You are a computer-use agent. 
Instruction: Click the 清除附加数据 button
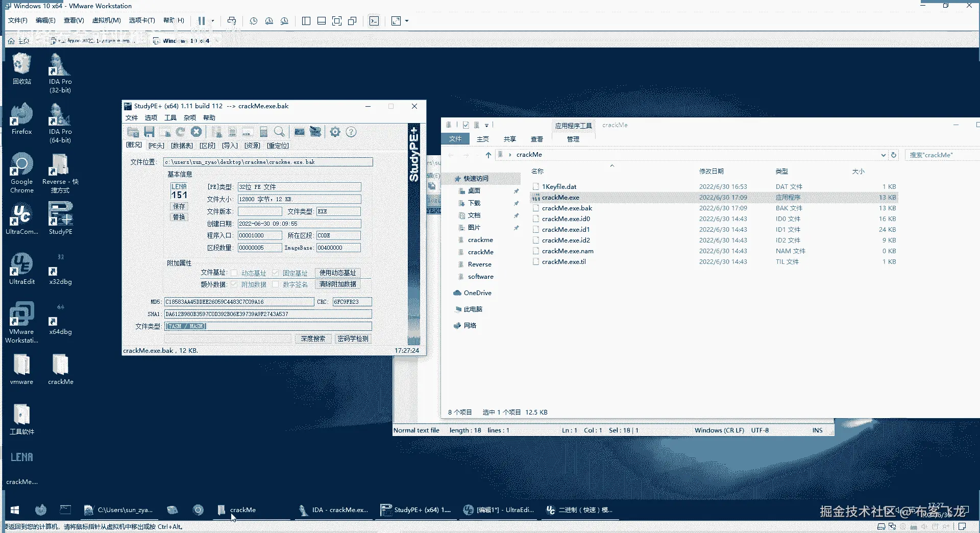point(338,284)
